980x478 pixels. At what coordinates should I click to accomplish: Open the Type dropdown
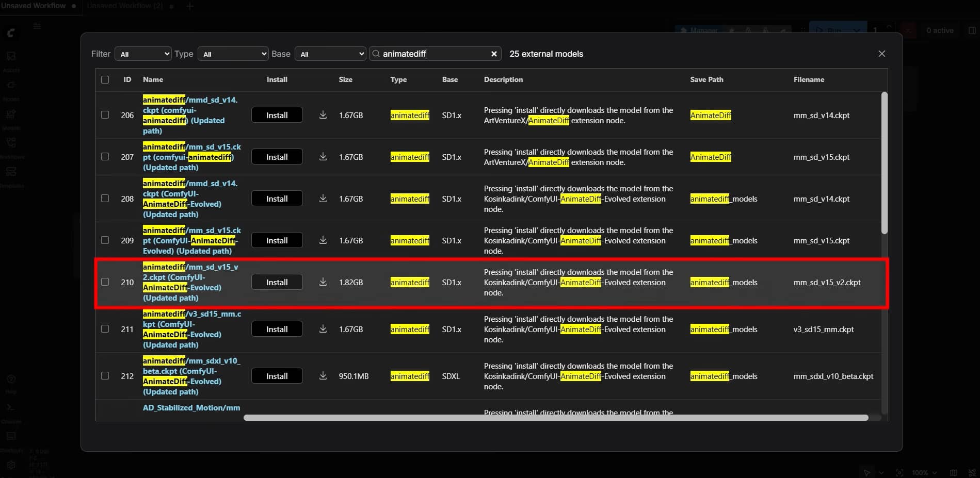tap(233, 54)
